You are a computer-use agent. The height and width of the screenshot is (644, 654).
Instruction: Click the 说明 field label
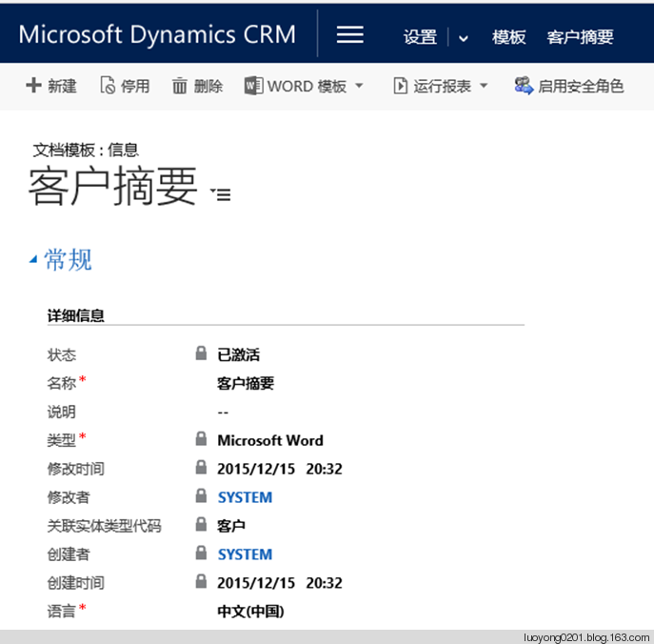pyautogui.click(x=61, y=412)
